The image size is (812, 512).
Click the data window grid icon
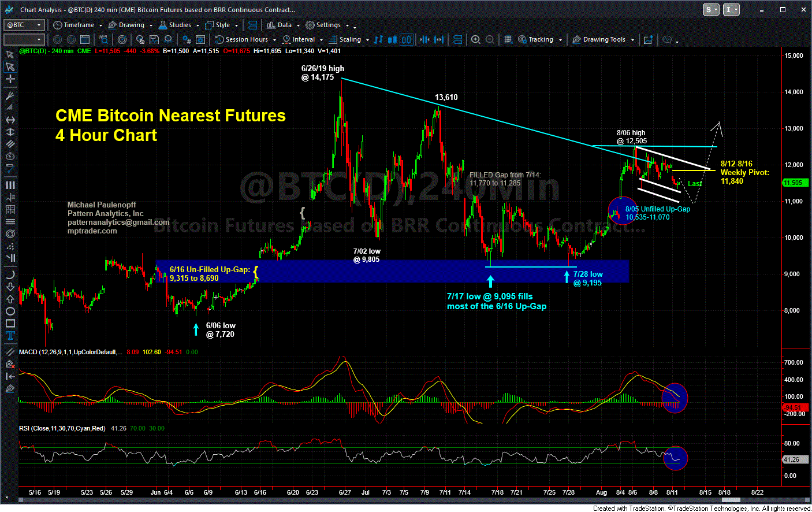click(508, 39)
